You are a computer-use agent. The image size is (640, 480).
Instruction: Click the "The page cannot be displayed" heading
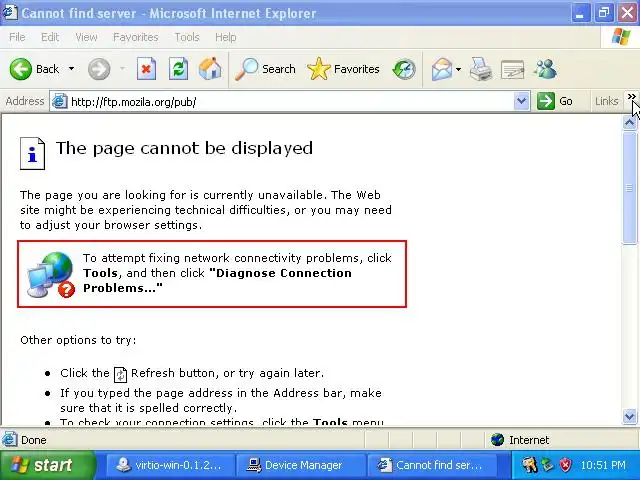click(x=184, y=148)
